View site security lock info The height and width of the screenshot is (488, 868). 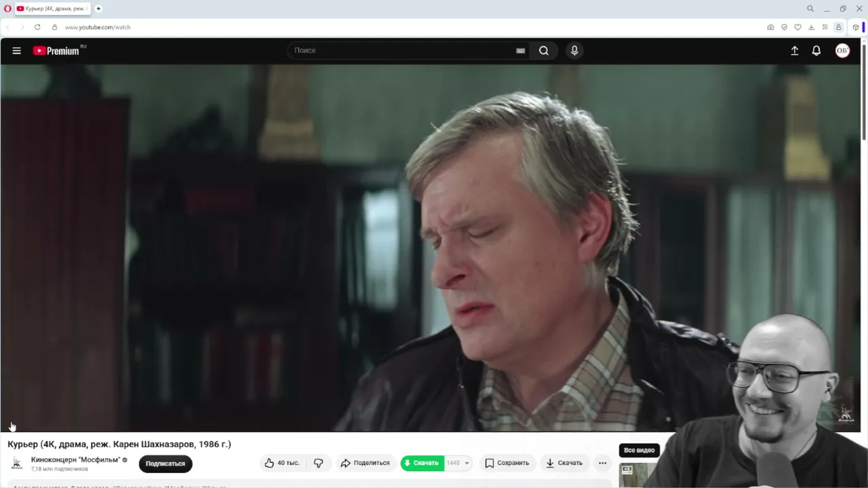coord(55,27)
